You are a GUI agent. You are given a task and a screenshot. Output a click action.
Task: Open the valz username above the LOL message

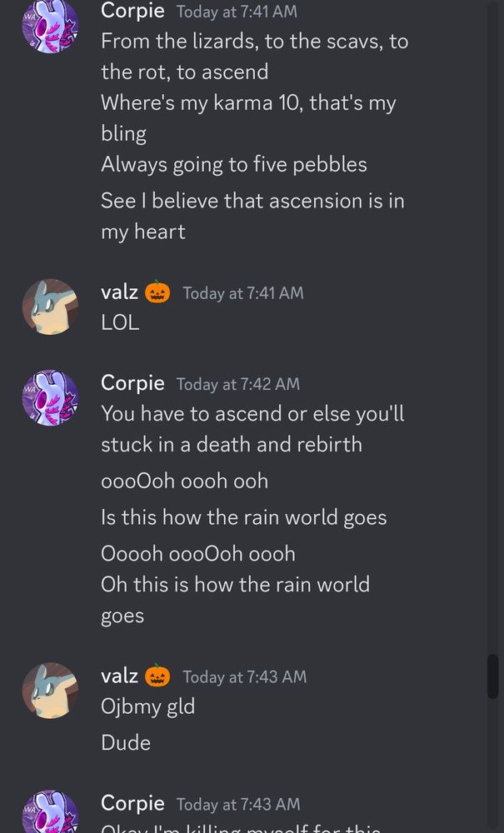(119, 292)
